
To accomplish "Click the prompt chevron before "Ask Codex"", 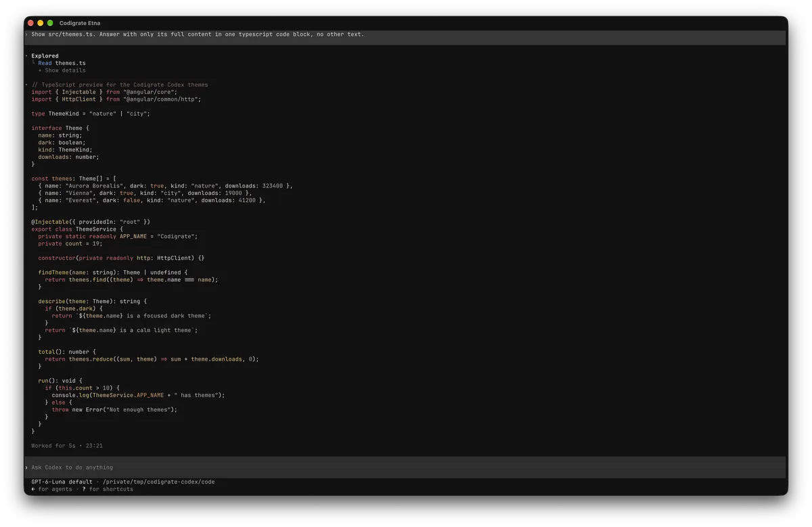I will 27,467.
